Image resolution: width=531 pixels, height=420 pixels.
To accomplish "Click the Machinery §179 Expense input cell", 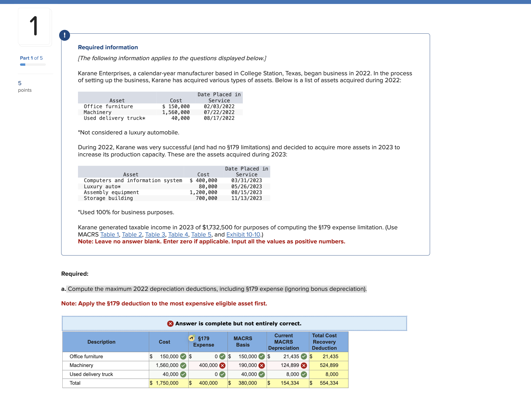I will coord(205,365).
